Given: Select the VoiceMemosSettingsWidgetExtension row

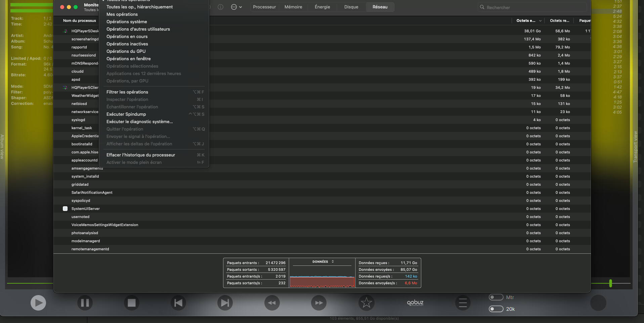Looking at the screenshot, I should pos(322,225).
